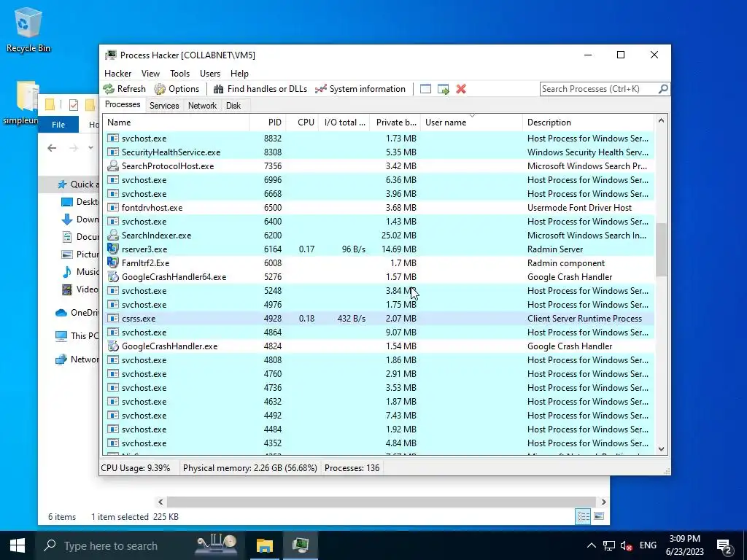
Task: Open the Help menu
Action: (239, 74)
